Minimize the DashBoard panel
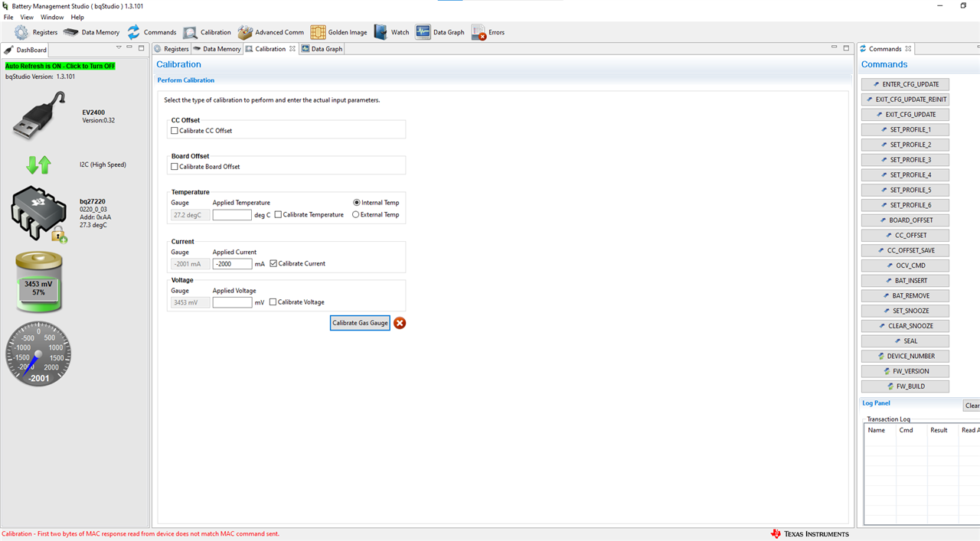The image size is (980, 541). pyautogui.click(x=130, y=47)
